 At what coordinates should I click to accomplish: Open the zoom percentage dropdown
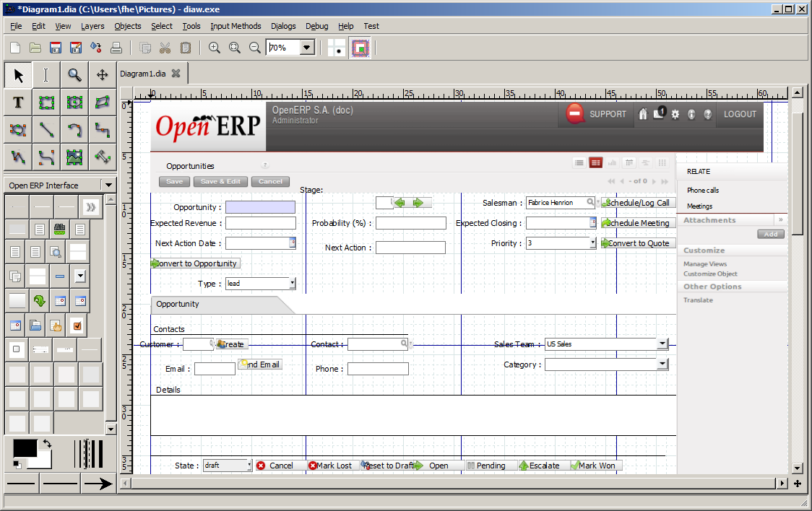pos(306,47)
